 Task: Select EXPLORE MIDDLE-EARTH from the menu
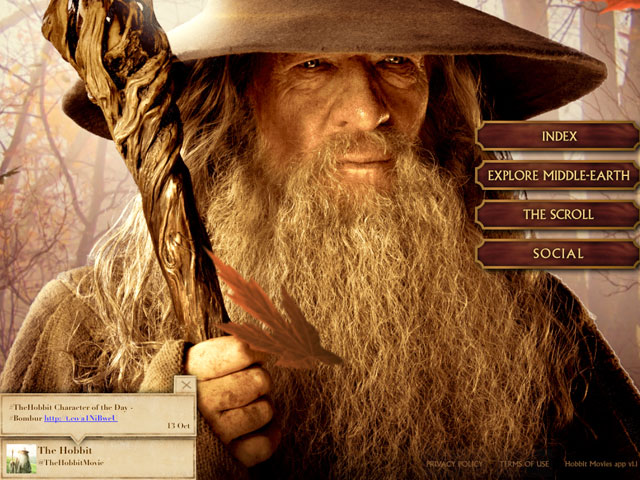tap(558, 176)
